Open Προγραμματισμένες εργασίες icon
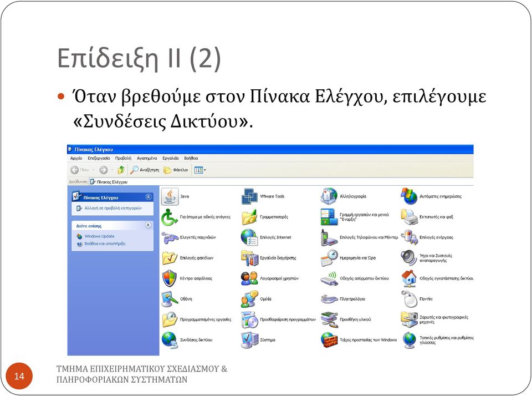This screenshot has width=532, height=396. click(170, 319)
